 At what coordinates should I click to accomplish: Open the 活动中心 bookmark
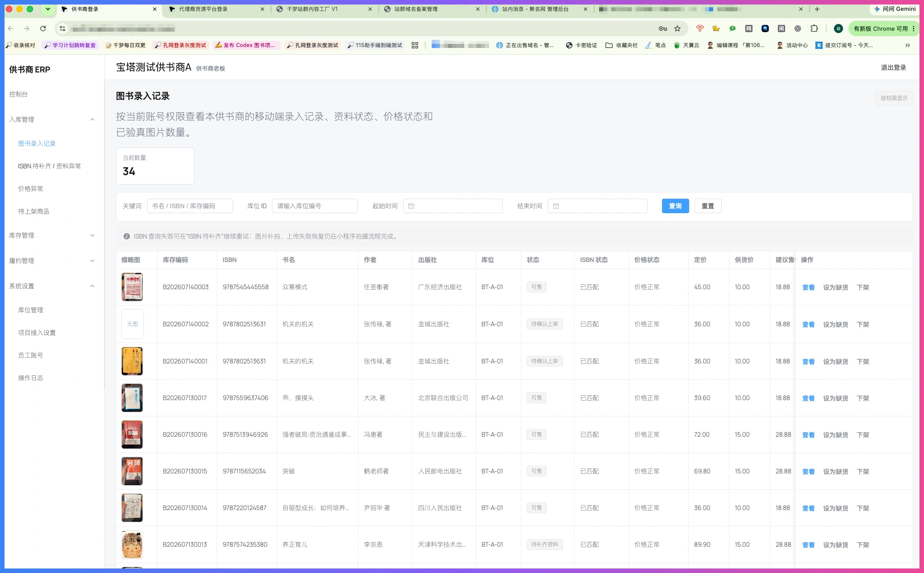pyautogui.click(x=792, y=45)
